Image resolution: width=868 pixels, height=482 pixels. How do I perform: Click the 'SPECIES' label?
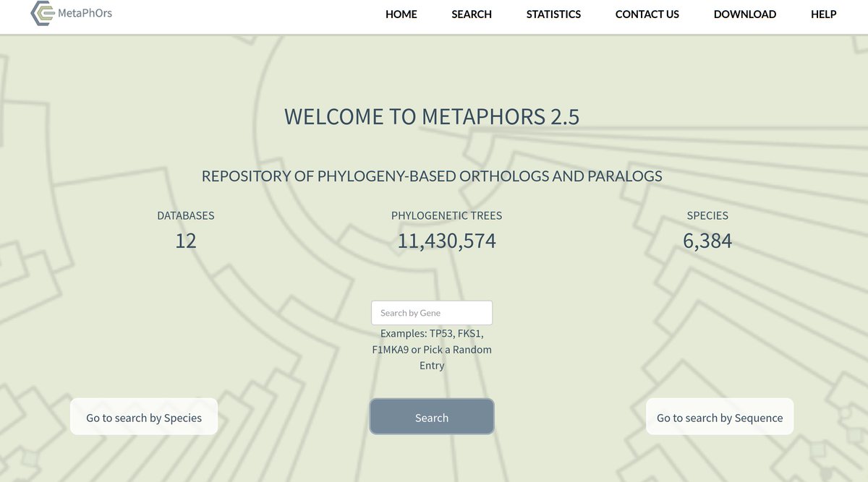point(707,215)
